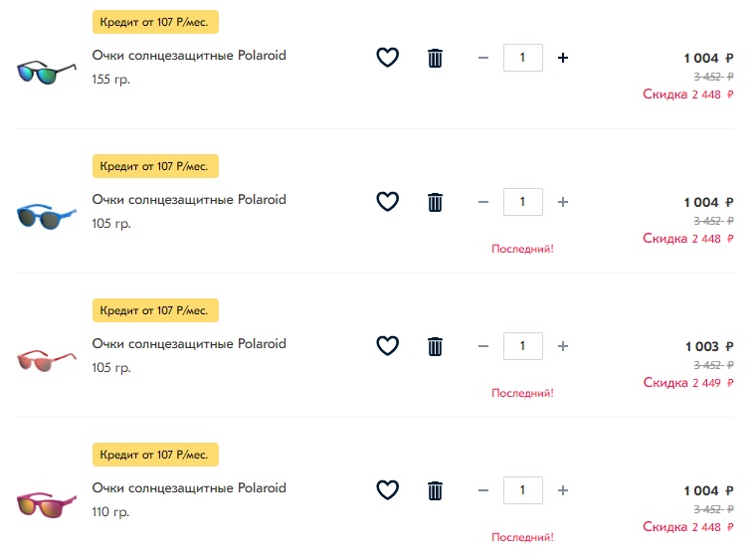Open red-frame sunglasses thumbnail image

pos(47,360)
